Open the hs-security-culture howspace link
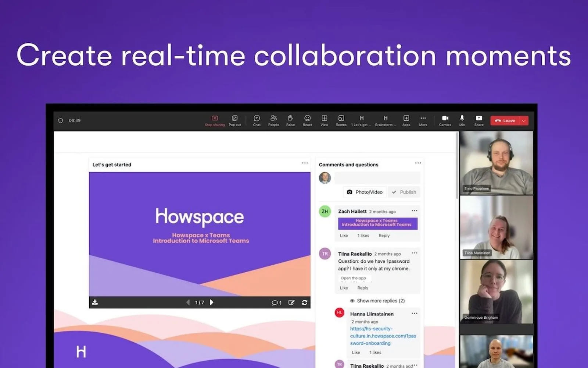 click(x=383, y=336)
